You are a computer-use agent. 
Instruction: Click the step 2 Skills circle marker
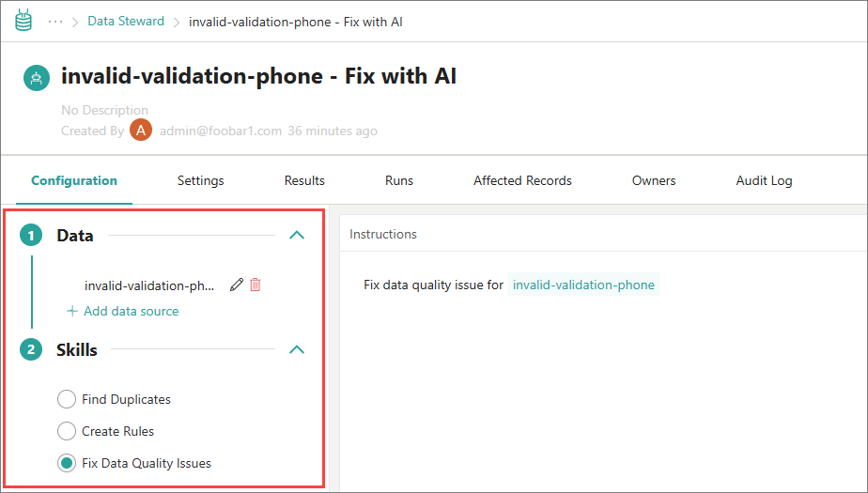coord(32,349)
